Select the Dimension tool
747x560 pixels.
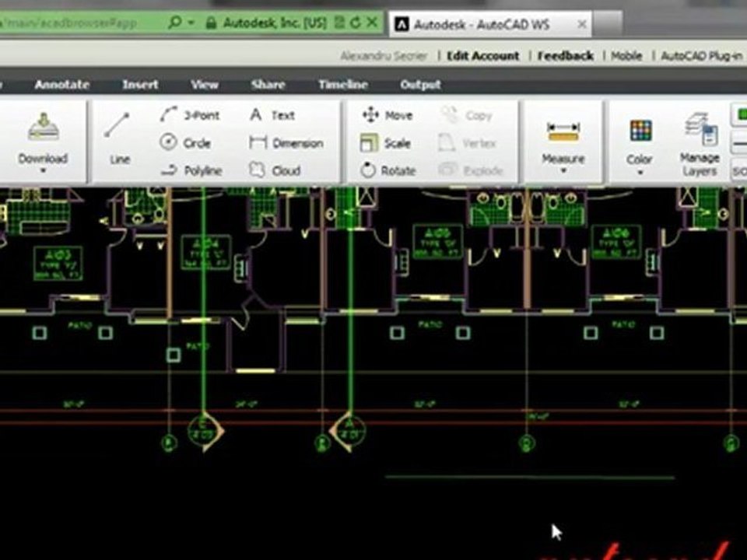pos(286,142)
